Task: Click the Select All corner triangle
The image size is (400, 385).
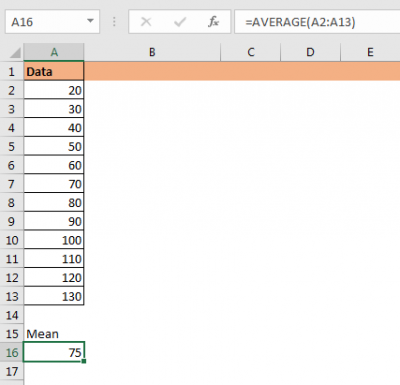Action: tap(15, 52)
